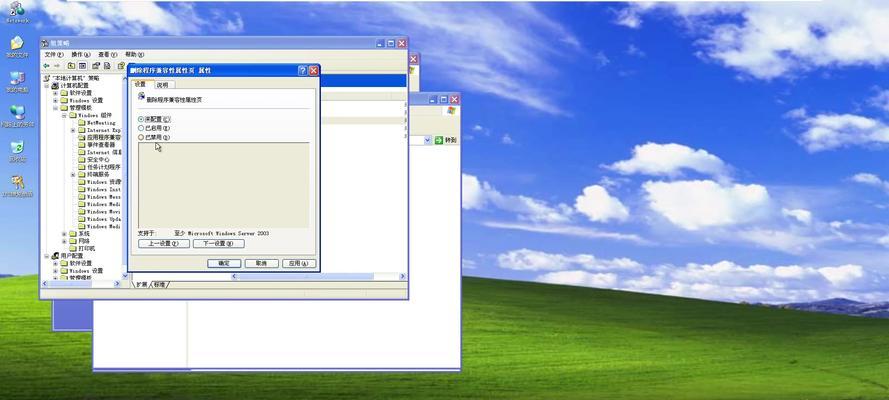Click the question mark help button in dialog title
Image resolution: width=889 pixels, height=400 pixels.
303,70
